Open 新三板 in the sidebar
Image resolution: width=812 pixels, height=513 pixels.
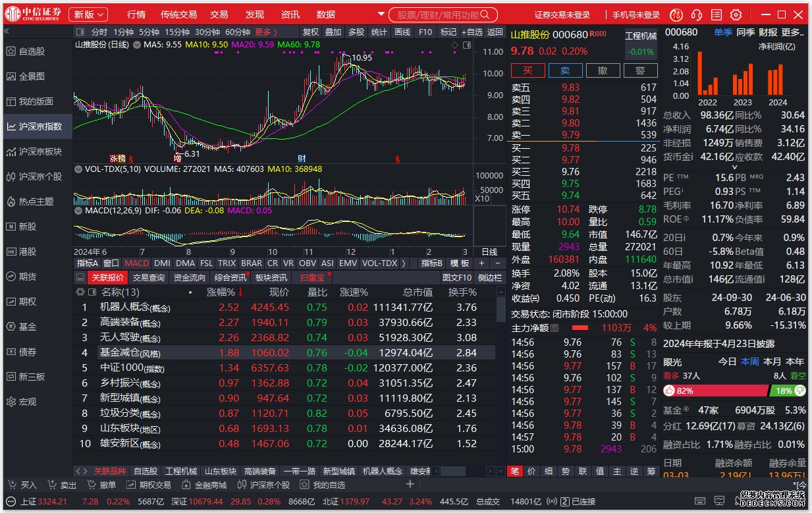tap(36, 377)
